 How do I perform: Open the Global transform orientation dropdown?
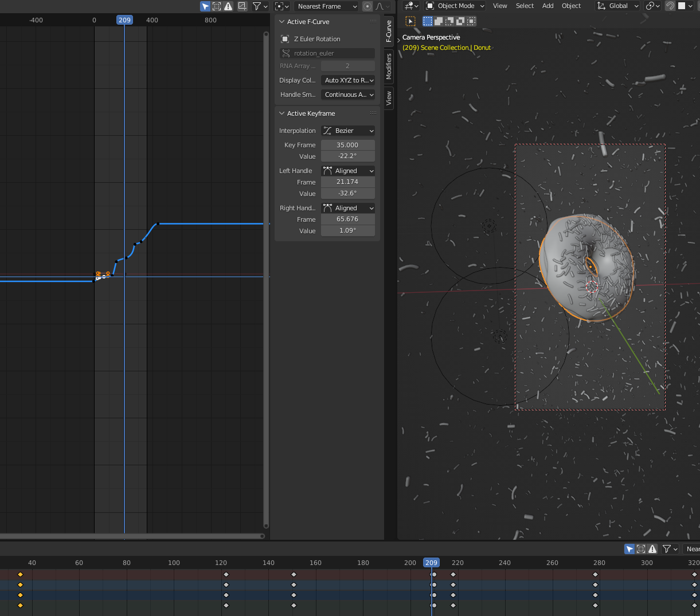click(x=618, y=6)
